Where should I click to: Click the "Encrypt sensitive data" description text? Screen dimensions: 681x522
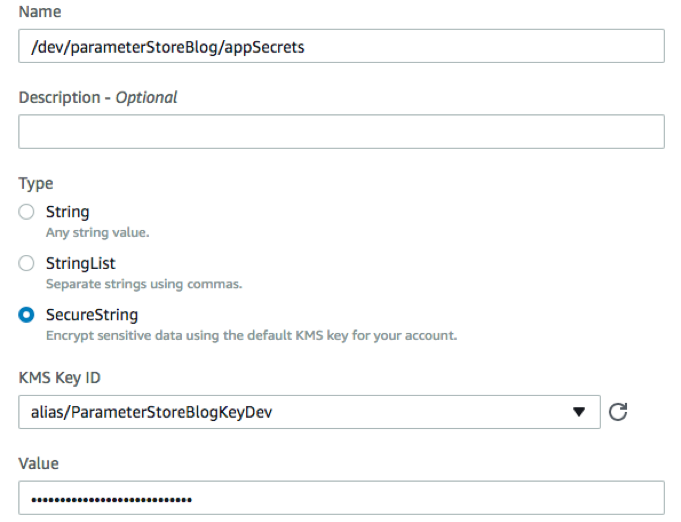pos(251,336)
